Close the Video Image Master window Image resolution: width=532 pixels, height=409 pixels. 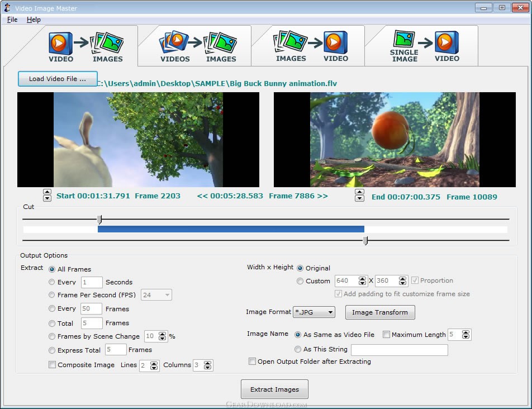pos(520,7)
